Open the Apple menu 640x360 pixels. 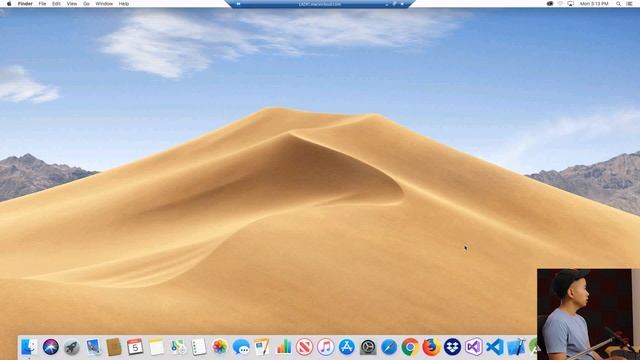(9, 4)
